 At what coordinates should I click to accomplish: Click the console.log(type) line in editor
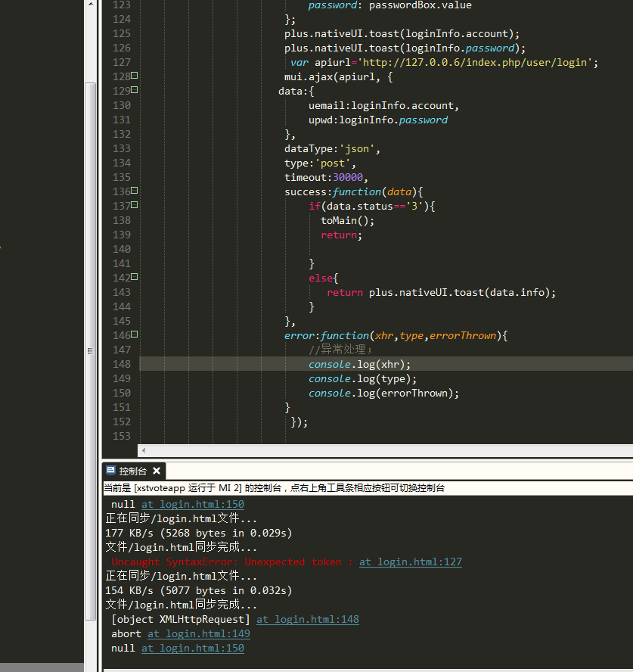coord(362,378)
